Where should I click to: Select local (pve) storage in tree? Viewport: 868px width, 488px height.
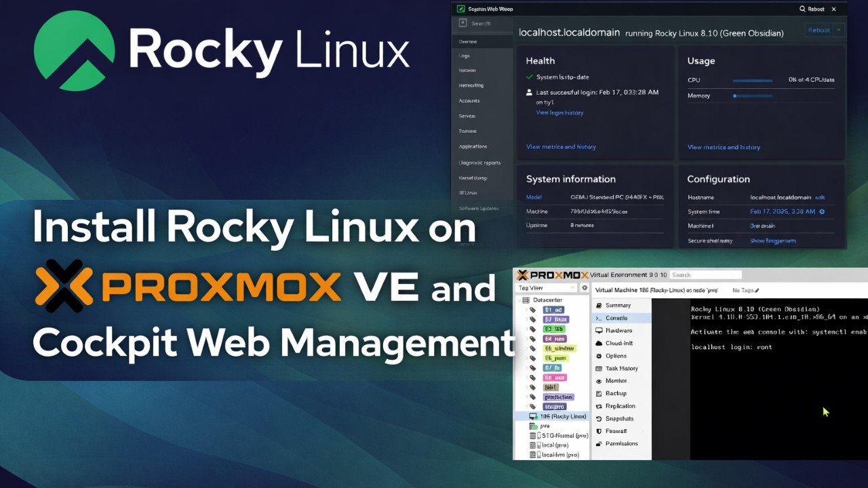point(555,445)
